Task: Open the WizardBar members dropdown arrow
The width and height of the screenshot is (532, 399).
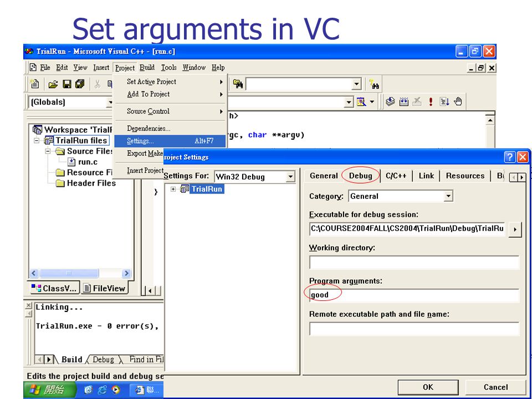Action: pyautogui.click(x=349, y=102)
